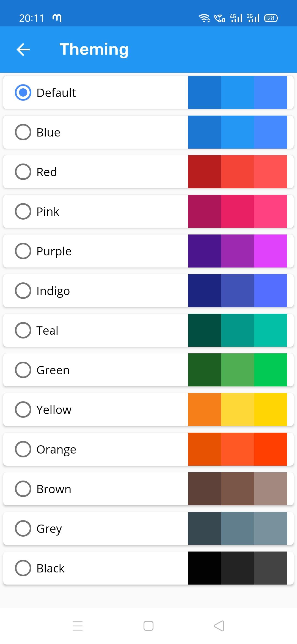The height and width of the screenshot is (644, 297).
Task: Tap the Theming page title
Action: tap(94, 50)
